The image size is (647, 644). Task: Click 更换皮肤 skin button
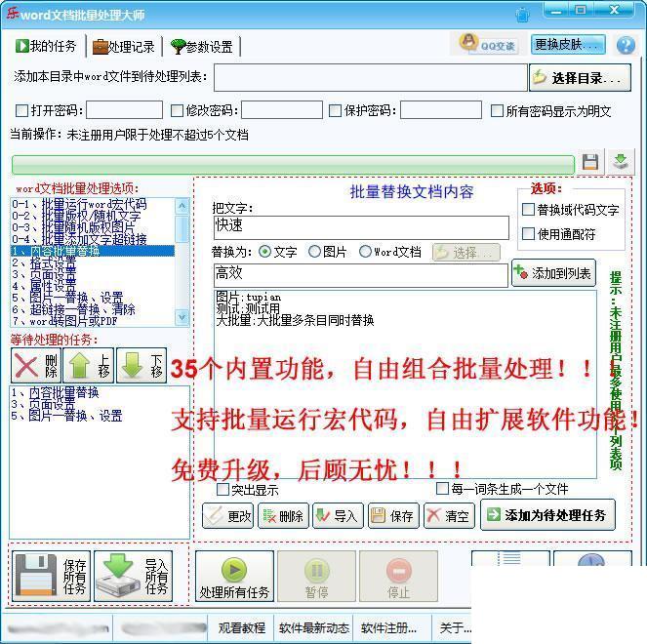[568, 44]
